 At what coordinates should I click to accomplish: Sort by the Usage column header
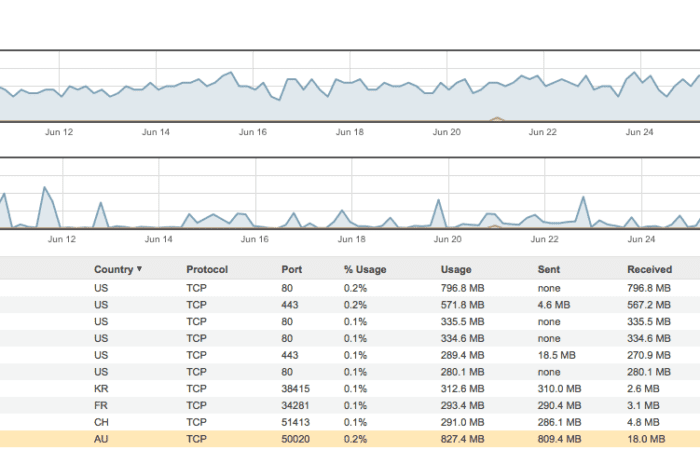coord(456,269)
